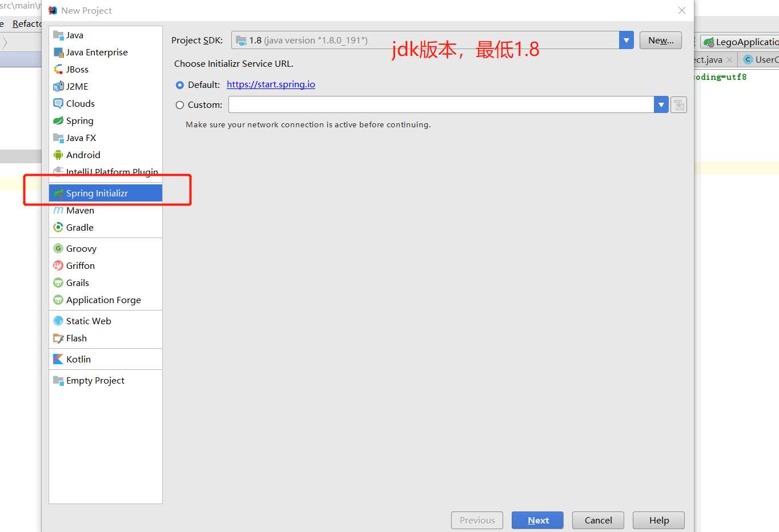Open the Custom URL history dropdown arrow
Viewport: 779px width, 532px height.
(661, 105)
